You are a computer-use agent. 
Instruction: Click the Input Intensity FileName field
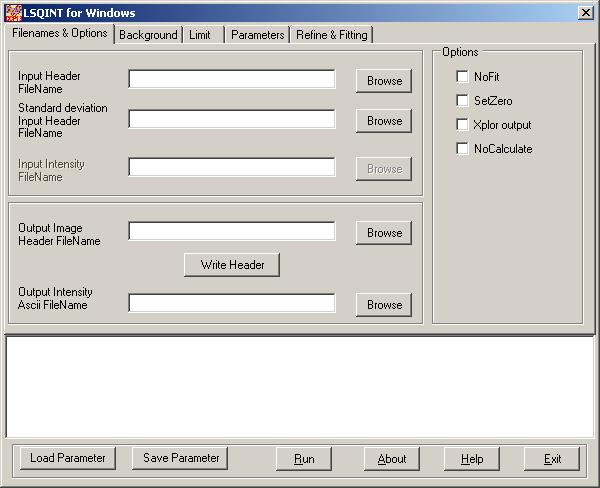tap(232, 167)
